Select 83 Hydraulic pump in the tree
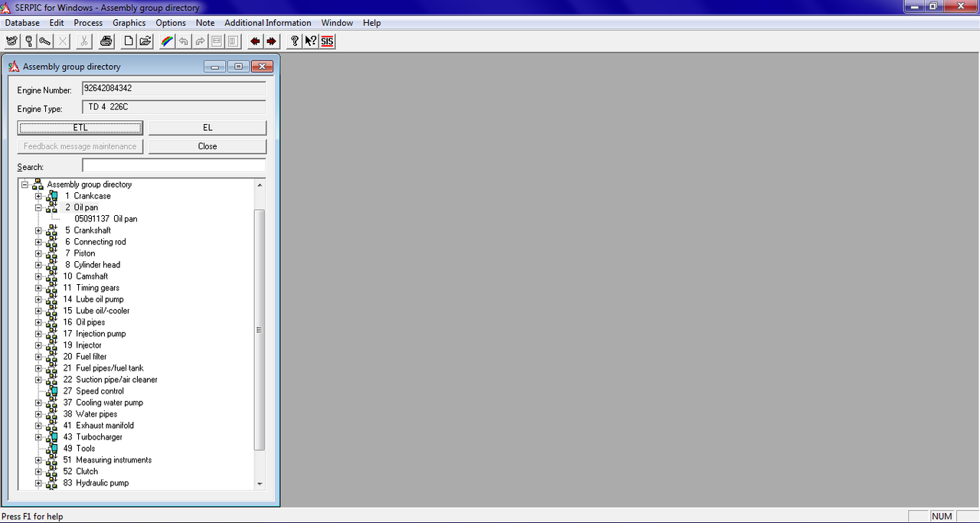The image size is (980, 523). tap(96, 483)
